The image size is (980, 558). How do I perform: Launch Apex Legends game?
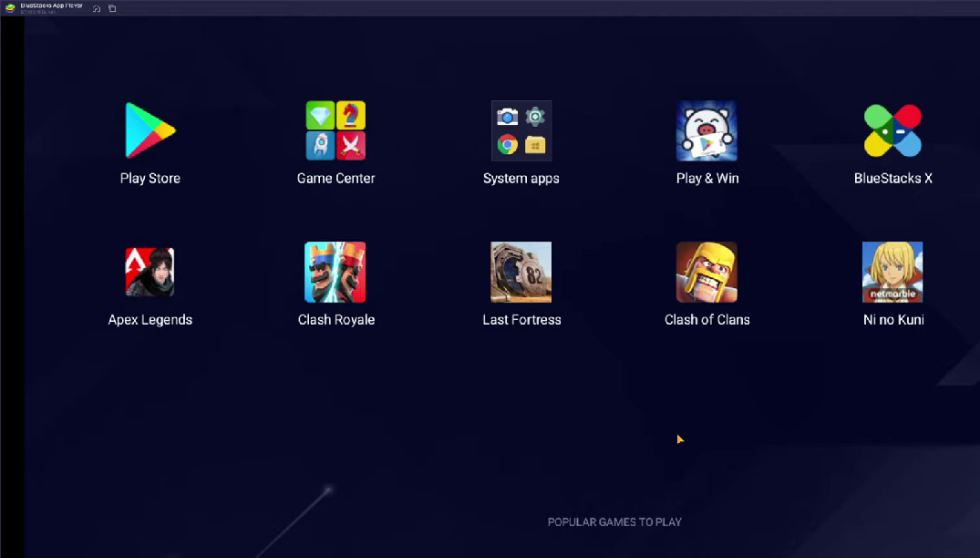[x=150, y=272]
